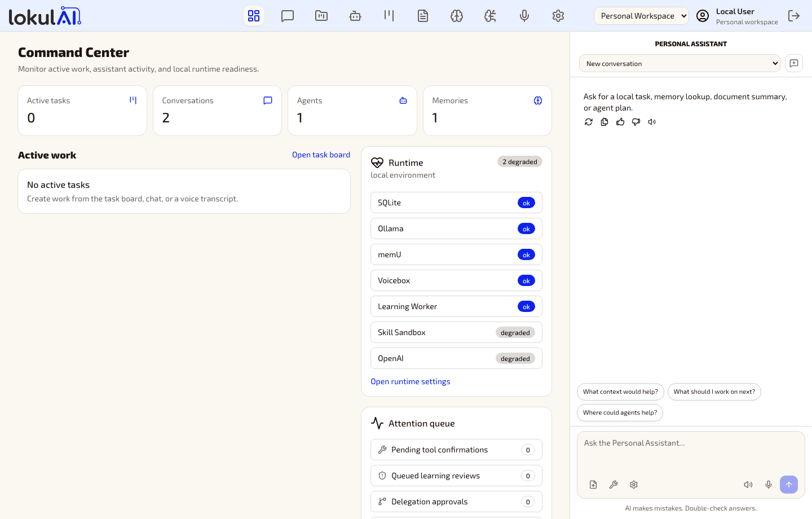Select the SQLite runtime row
Image resolution: width=812 pixels, height=519 pixels.
coord(456,203)
